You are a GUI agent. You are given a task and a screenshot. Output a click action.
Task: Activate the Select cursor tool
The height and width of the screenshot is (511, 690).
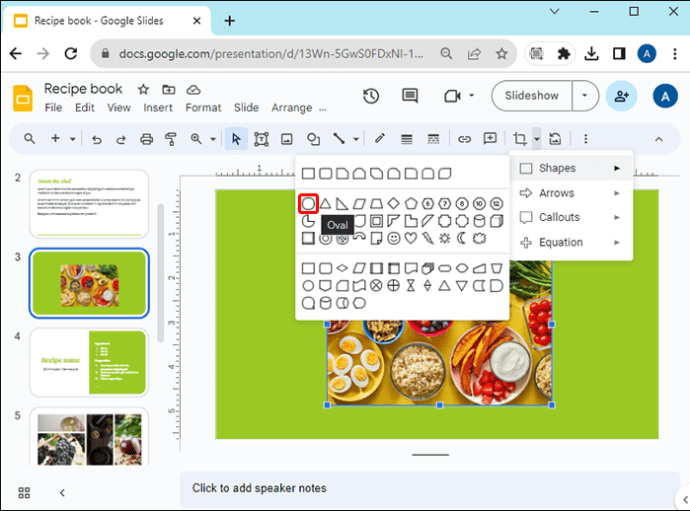pos(236,139)
